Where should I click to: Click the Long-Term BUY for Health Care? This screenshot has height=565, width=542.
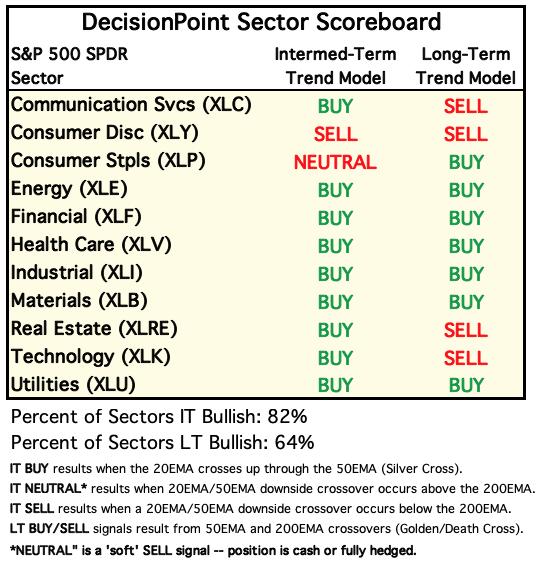coord(466,246)
